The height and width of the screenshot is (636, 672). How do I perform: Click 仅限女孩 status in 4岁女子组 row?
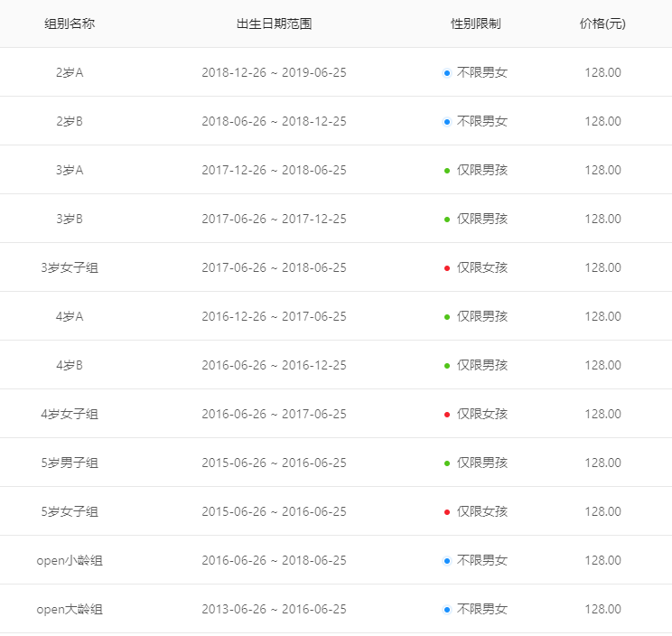(x=475, y=415)
